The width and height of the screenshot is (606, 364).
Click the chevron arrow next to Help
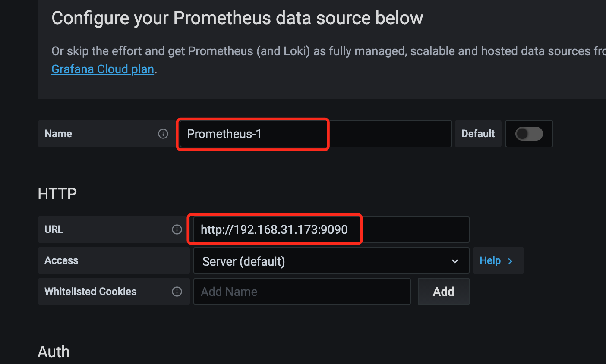point(510,261)
